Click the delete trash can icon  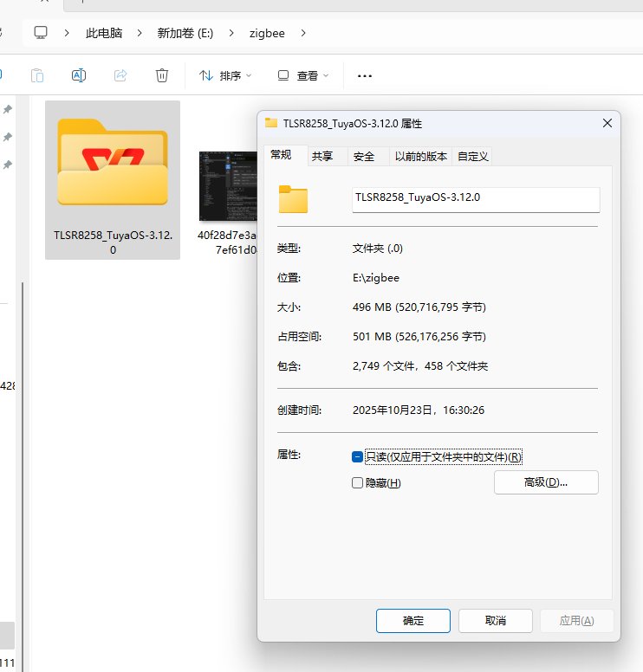[x=162, y=75]
